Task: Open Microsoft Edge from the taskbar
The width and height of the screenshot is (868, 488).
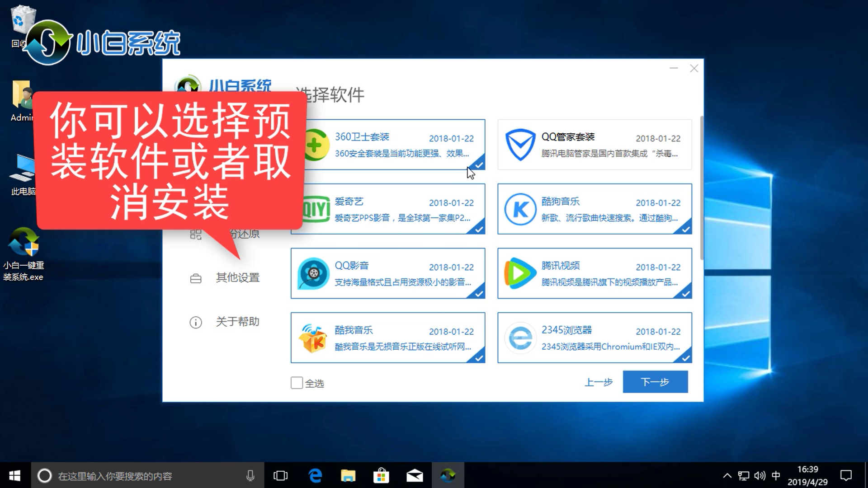Action: [315, 475]
